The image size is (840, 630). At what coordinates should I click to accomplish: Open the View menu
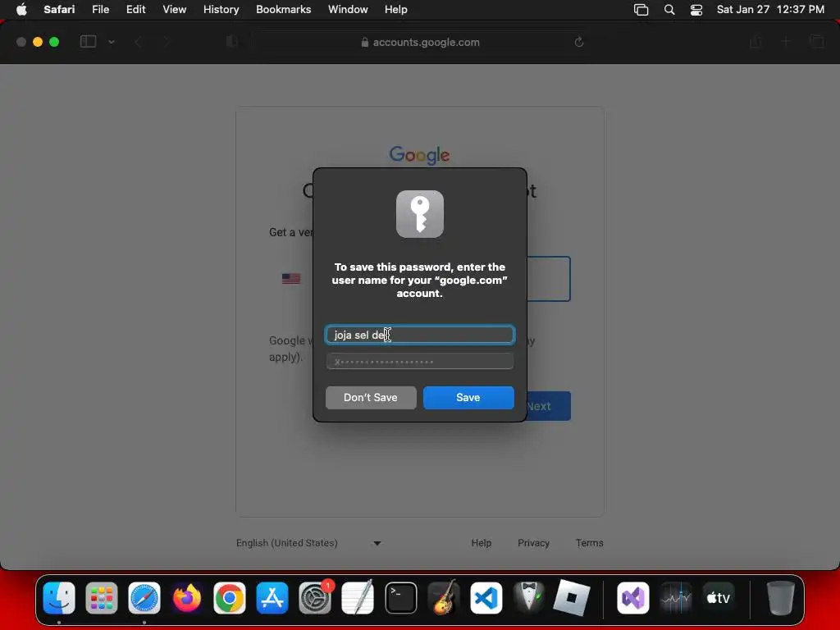click(174, 10)
